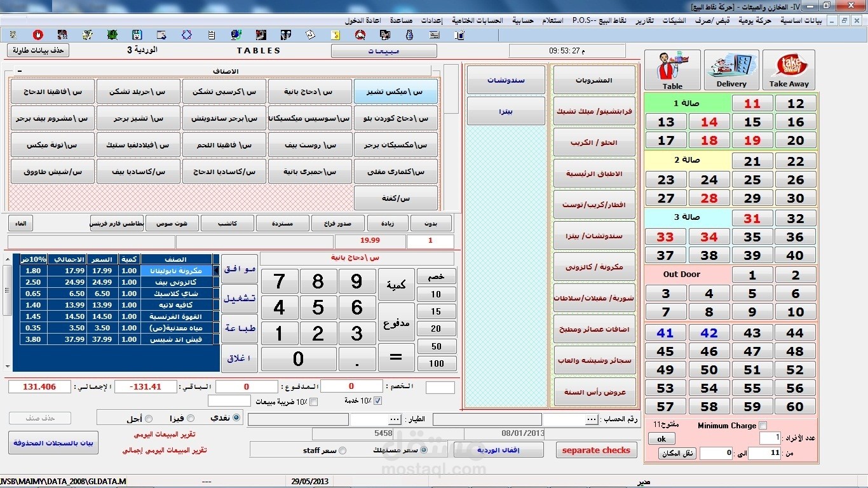Click the الخصم discount input field

coord(351,386)
